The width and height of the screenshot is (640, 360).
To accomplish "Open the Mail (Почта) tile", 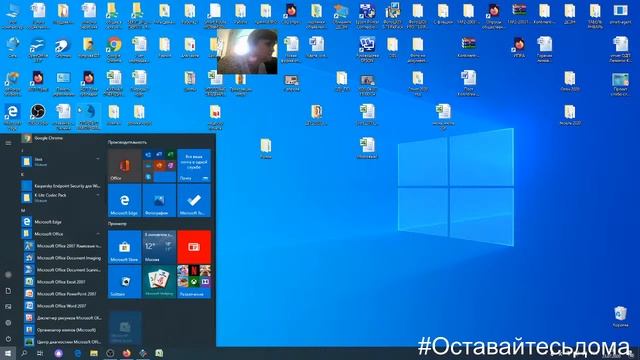I will point(194,166).
